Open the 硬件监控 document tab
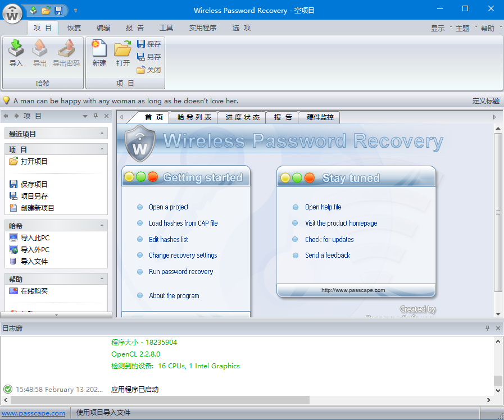This screenshot has height=420, width=504. click(x=320, y=117)
